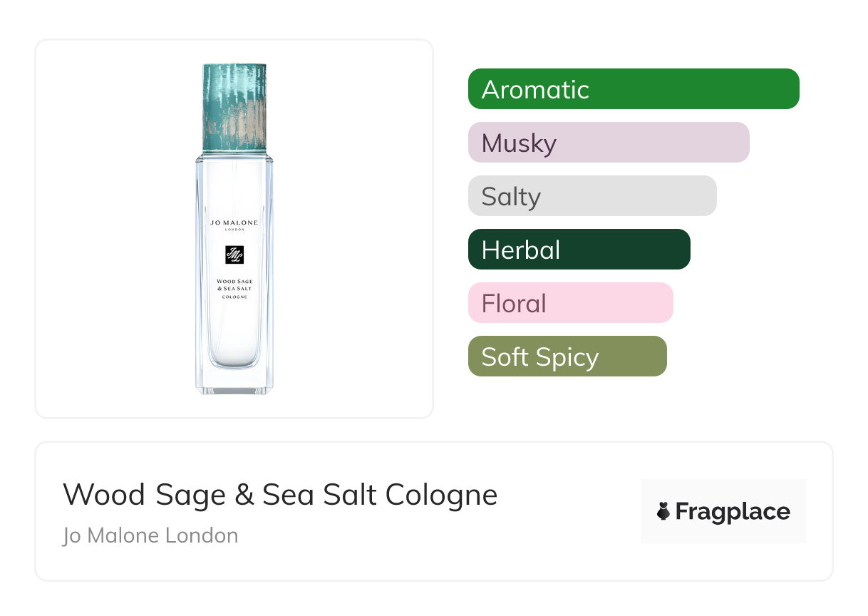Select the Aromatic accord bar

[634, 89]
